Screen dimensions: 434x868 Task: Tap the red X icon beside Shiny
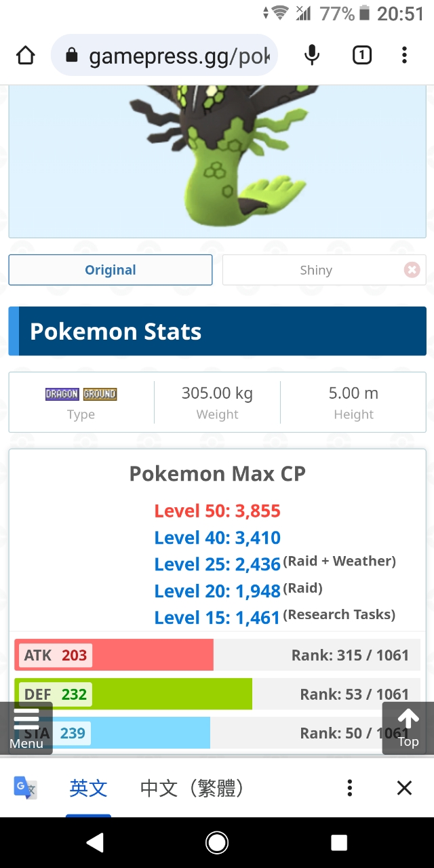[412, 270]
